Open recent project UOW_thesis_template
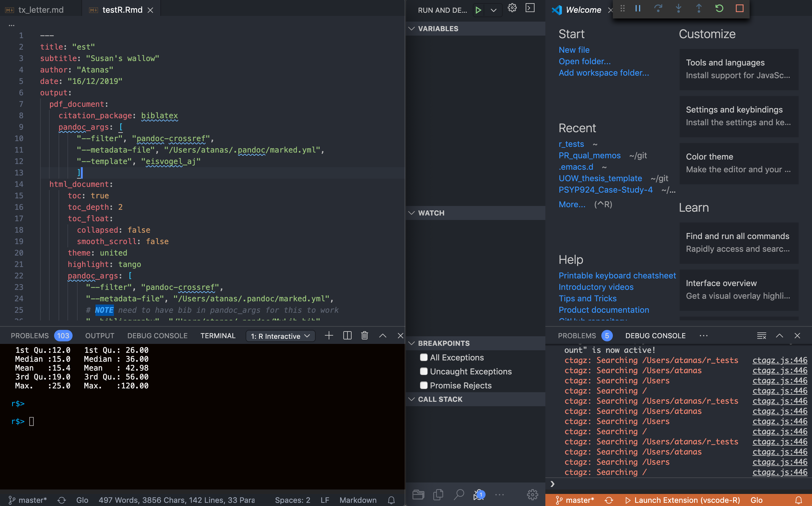The image size is (812, 506). [x=600, y=178]
